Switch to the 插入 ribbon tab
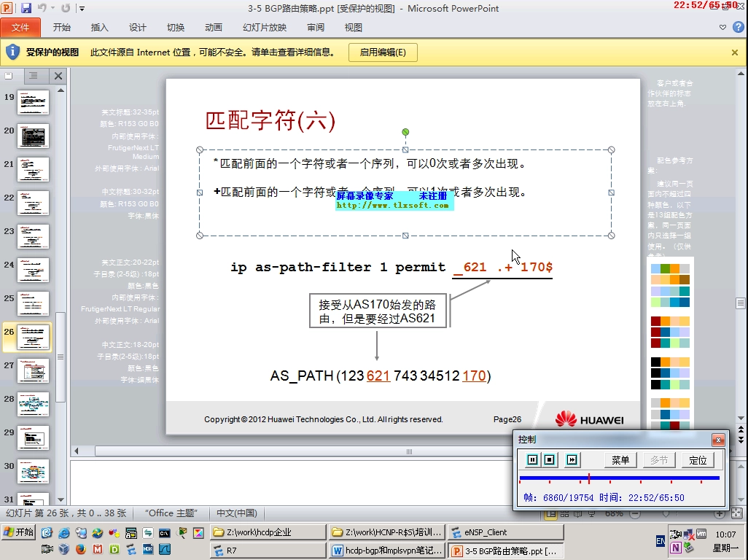 point(99,27)
